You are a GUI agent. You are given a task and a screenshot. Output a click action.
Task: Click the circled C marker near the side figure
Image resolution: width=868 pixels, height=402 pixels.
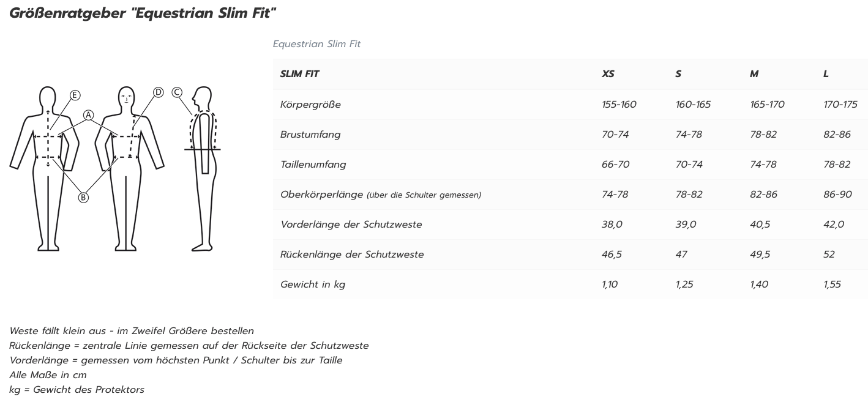(x=177, y=92)
